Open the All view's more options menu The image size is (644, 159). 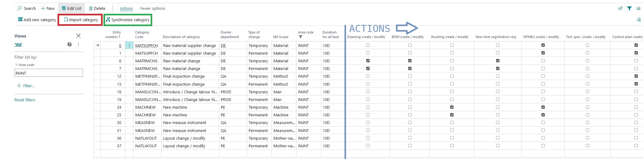[x=78, y=45]
